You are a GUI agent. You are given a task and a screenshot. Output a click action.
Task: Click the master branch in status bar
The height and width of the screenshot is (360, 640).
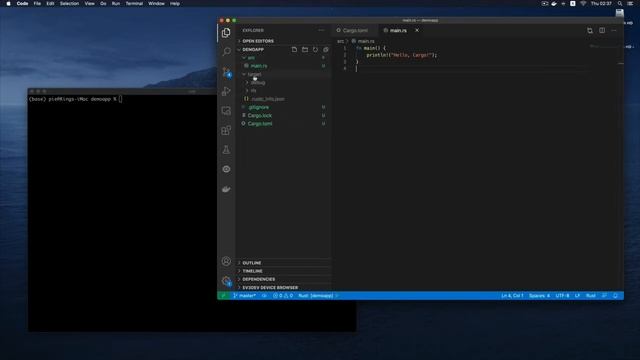[244, 296]
